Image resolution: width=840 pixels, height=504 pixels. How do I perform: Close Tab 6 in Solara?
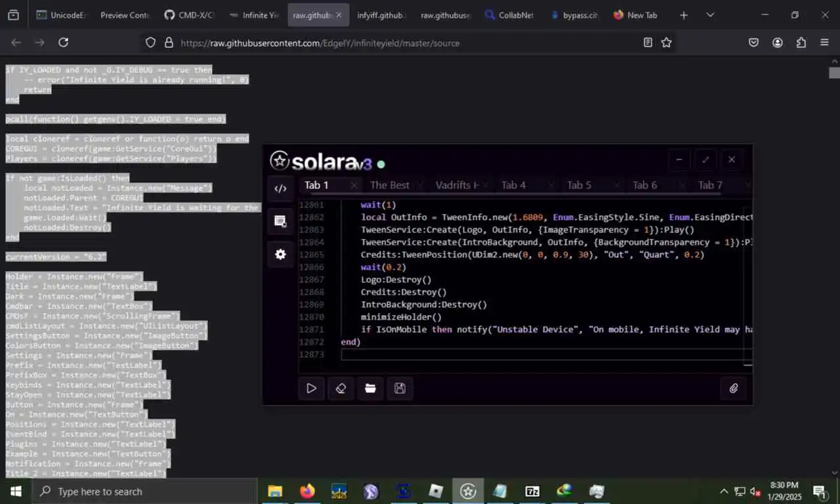point(683,185)
